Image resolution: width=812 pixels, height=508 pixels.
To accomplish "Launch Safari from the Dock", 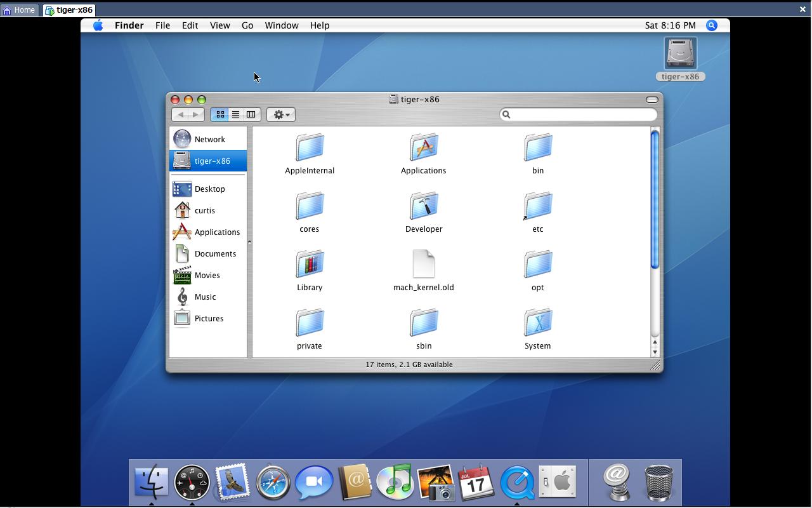I will (273, 483).
